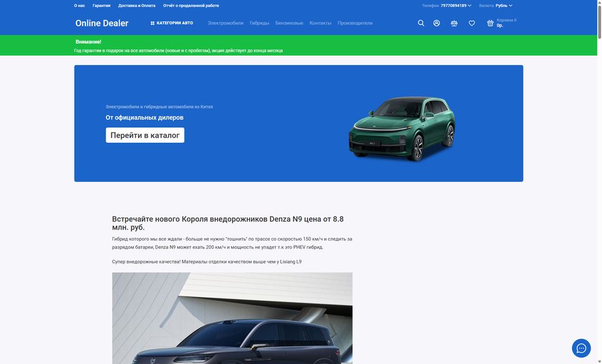602x364 pixels.
Task: Open the search magnifier icon
Action: pyautogui.click(x=421, y=23)
